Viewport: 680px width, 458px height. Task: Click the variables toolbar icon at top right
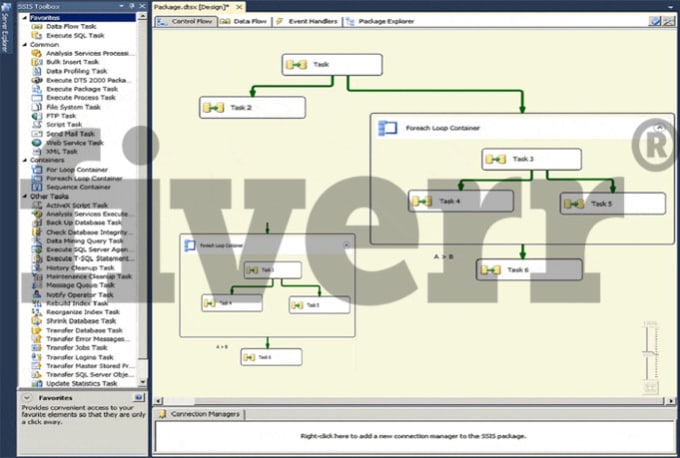pos(654,21)
